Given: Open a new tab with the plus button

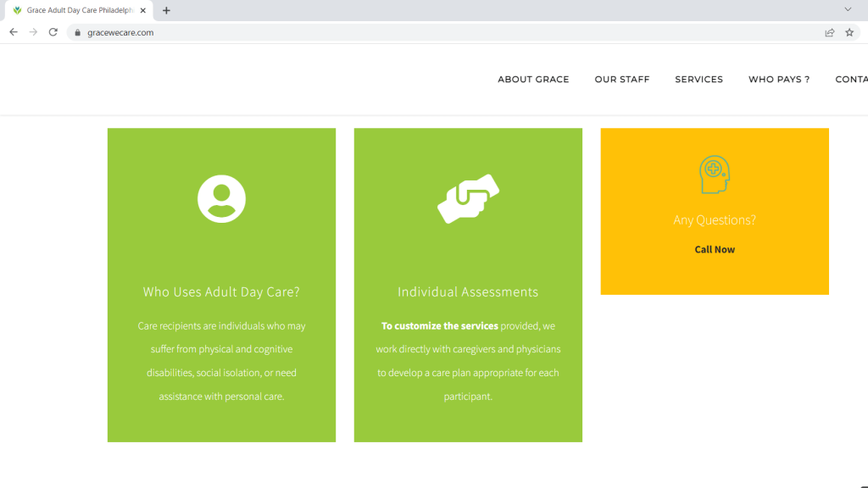Looking at the screenshot, I should 166,10.
